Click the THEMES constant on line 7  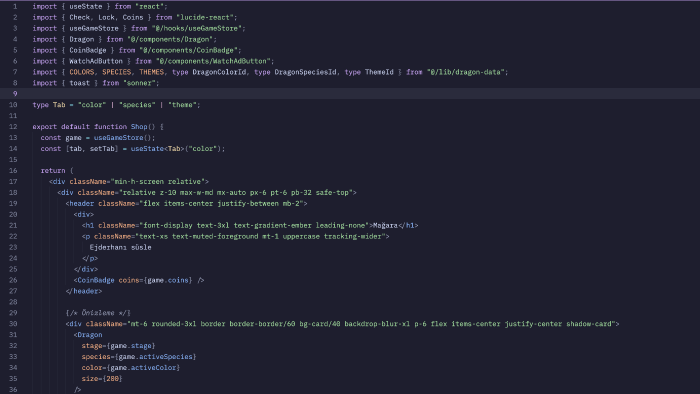[x=151, y=72]
